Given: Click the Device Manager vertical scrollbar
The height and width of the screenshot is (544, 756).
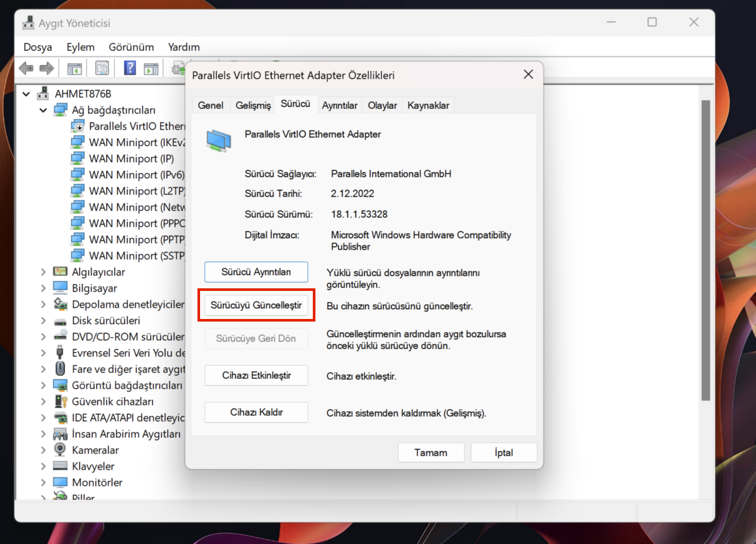Looking at the screenshot, I should tap(705, 250).
